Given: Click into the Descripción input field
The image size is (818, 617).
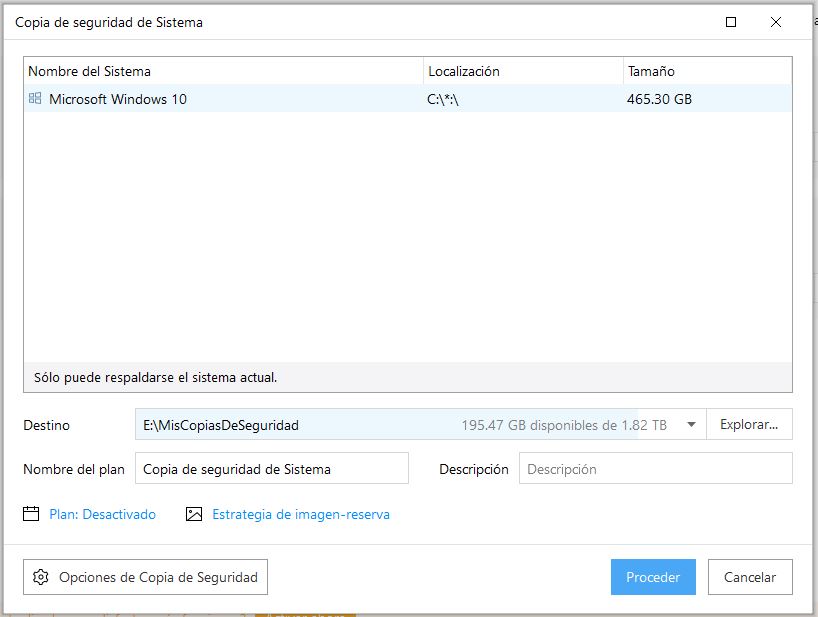Looking at the screenshot, I should (655, 468).
